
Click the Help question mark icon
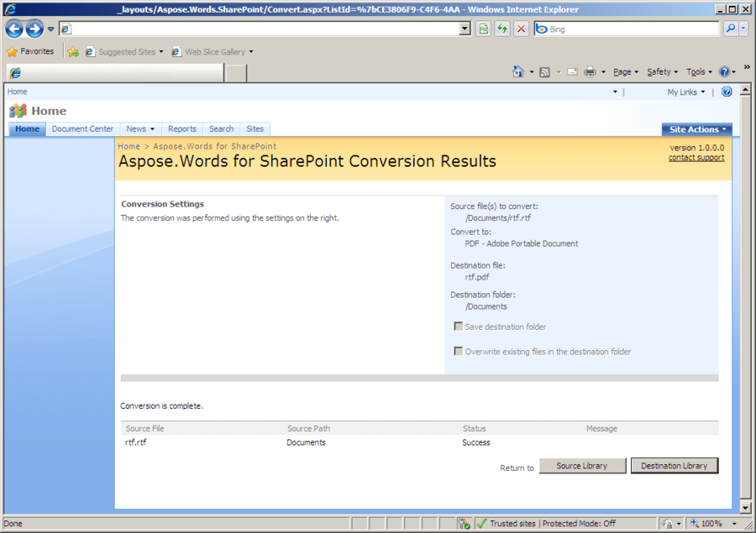point(724,72)
